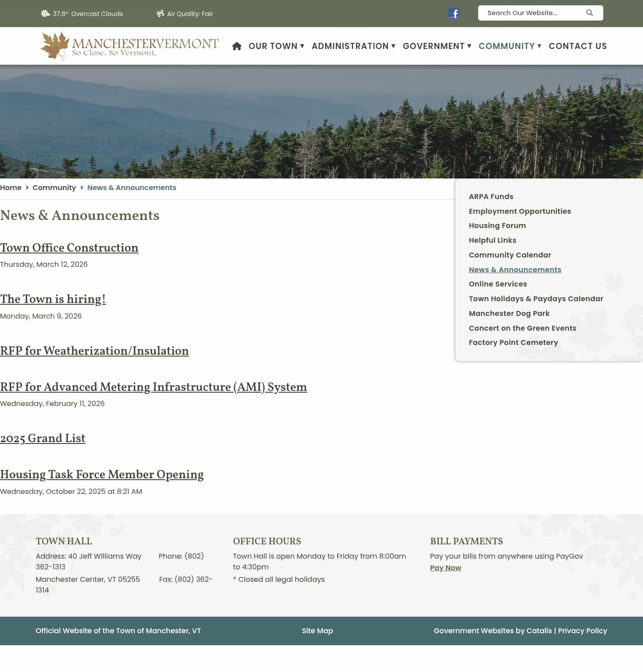The height and width of the screenshot is (672, 643).
Task: Click the search magnifying glass icon
Action: (x=589, y=12)
